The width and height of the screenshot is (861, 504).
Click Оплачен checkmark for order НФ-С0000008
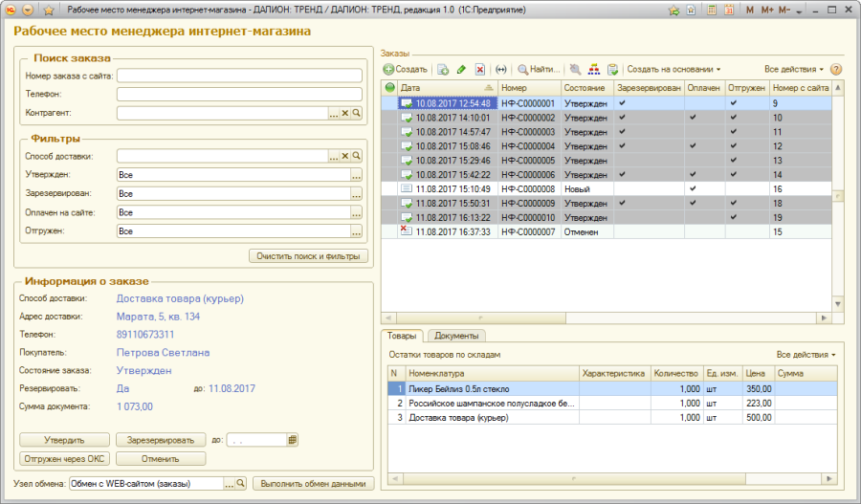(693, 188)
